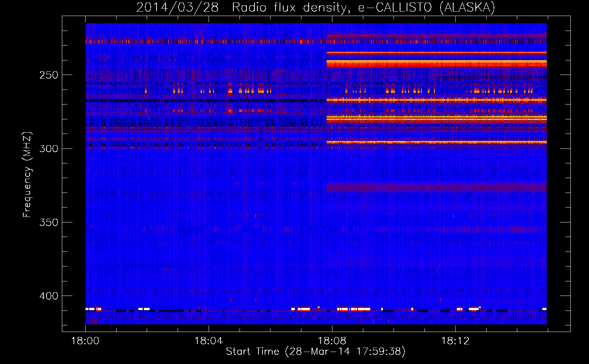Viewport: 589px width, 364px height.
Task: Click the 'Start Time (28-Mar-14 17:59:38)' axis label
Action: point(316,352)
